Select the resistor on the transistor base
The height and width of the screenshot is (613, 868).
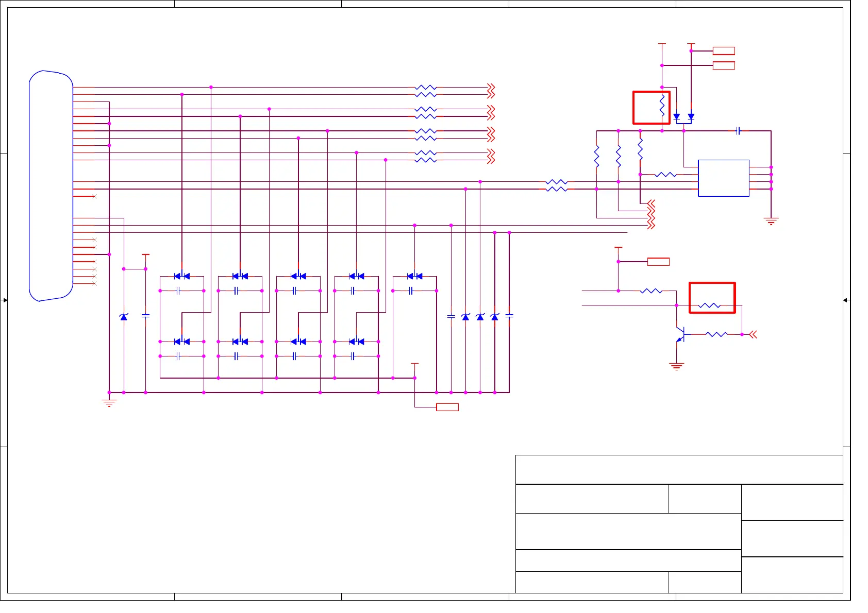point(716,335)
